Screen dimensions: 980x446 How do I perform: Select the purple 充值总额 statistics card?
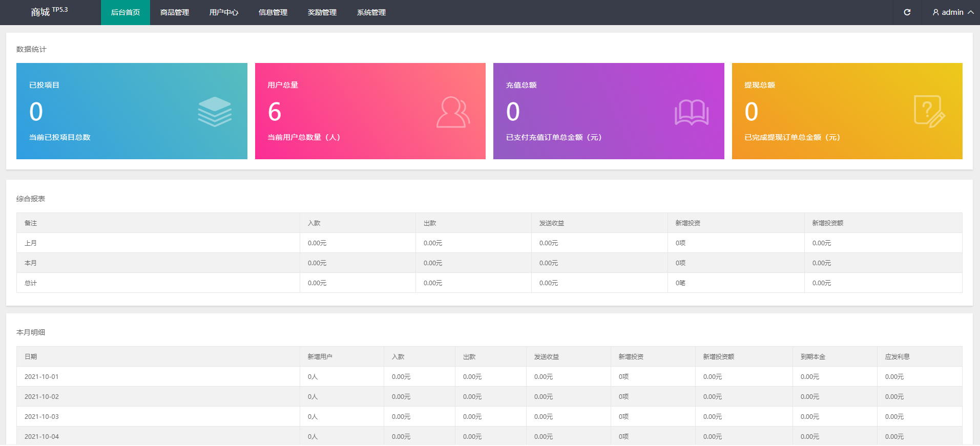point(609,111)
